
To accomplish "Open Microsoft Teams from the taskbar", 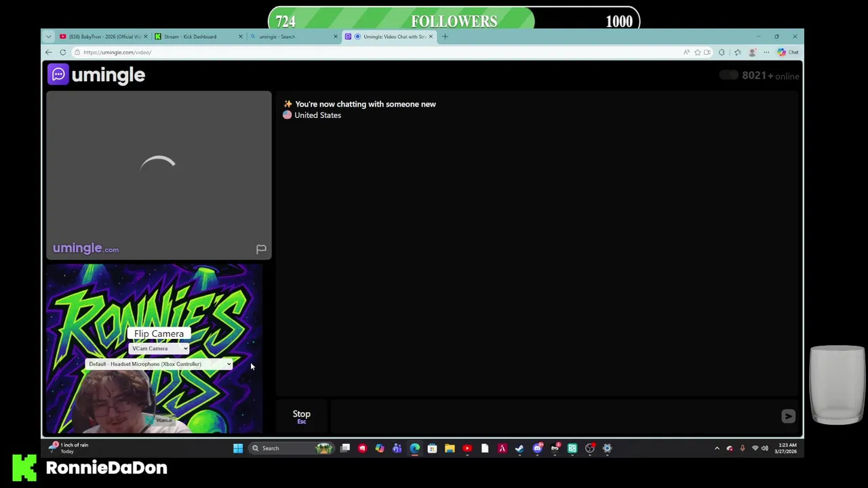I will coord(397,448).
